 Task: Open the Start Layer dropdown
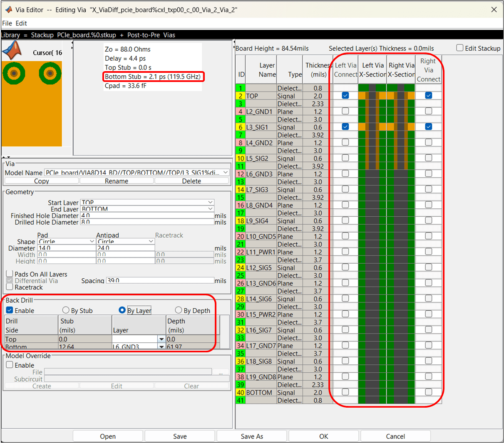coord(210,203)
